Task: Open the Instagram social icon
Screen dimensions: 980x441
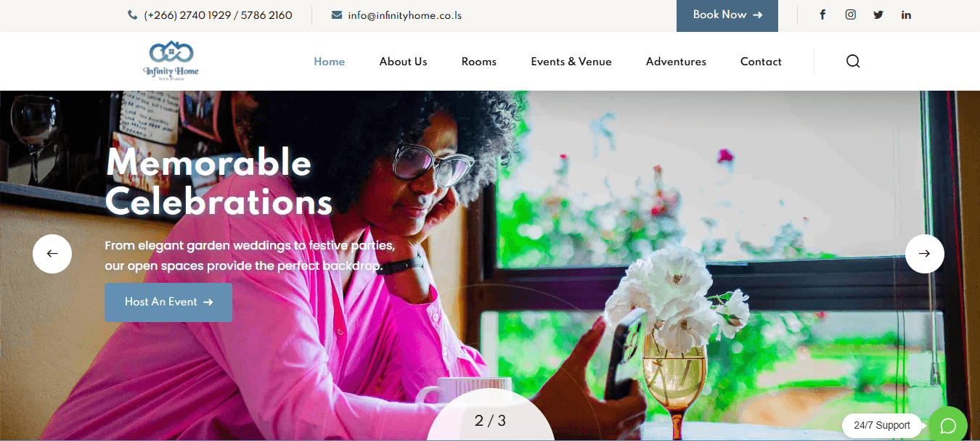Action: [x=850, y=15]
